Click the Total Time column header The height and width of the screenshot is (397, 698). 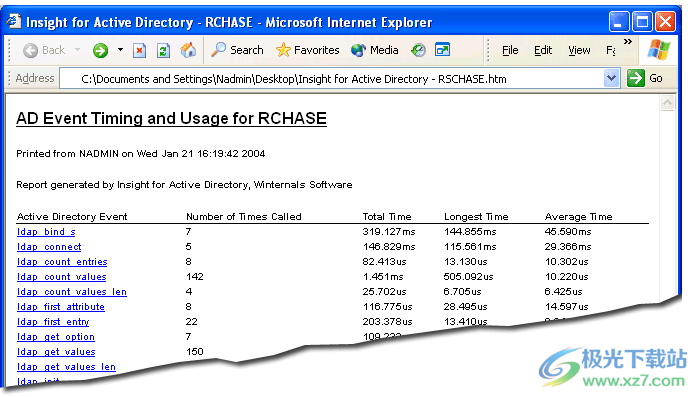[x=387, y=217]
